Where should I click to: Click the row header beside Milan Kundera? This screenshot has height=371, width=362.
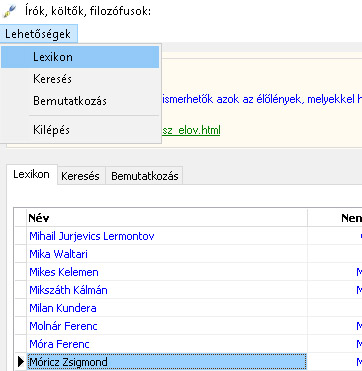point(21,308)
